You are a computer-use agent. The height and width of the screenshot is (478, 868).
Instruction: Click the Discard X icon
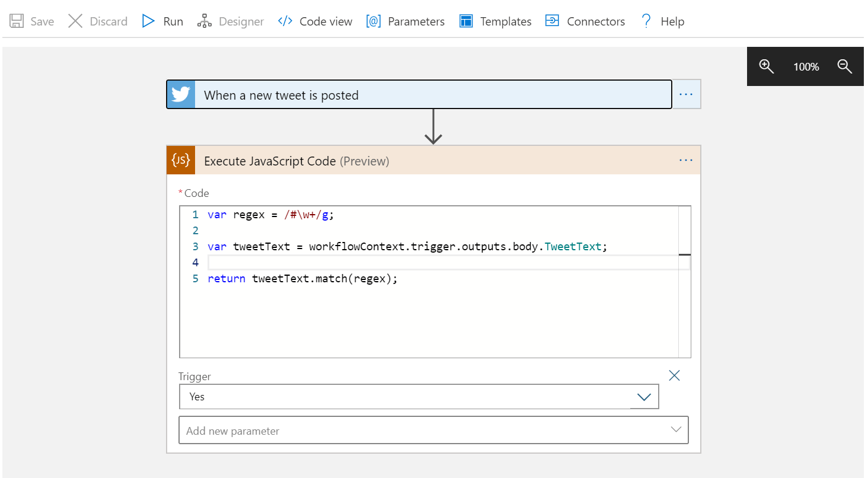click(75, 21)
